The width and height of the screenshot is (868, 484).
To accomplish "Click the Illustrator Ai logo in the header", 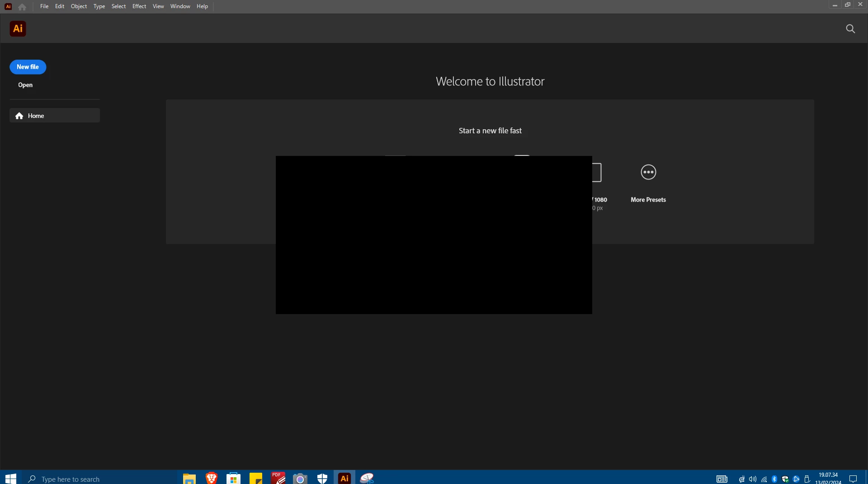I will (x=18, y=28).
